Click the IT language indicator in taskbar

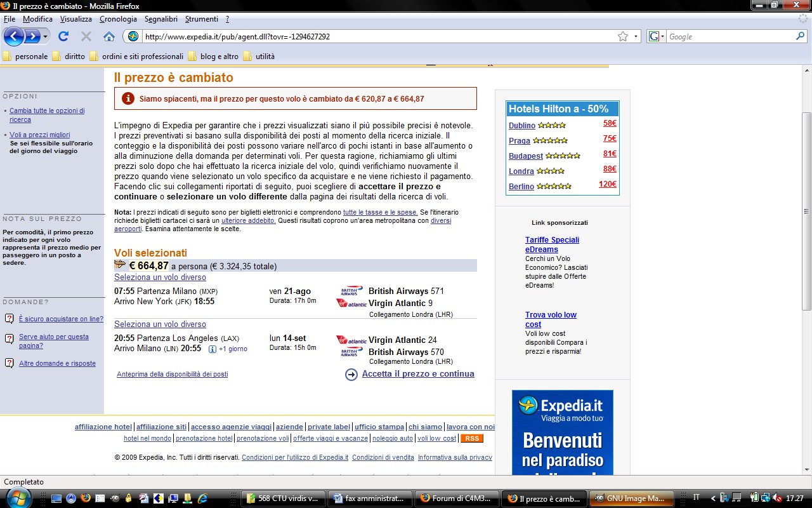[697, 498]
